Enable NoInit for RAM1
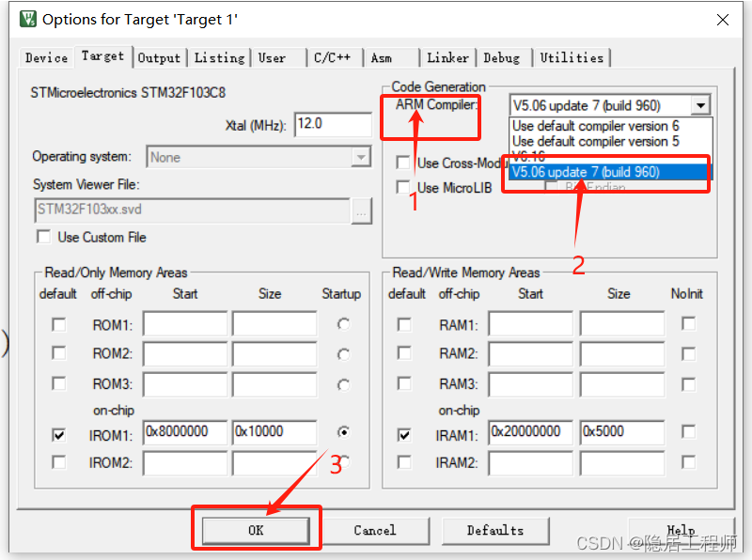This screenshot has height=560, width=752. coord(689,323)
